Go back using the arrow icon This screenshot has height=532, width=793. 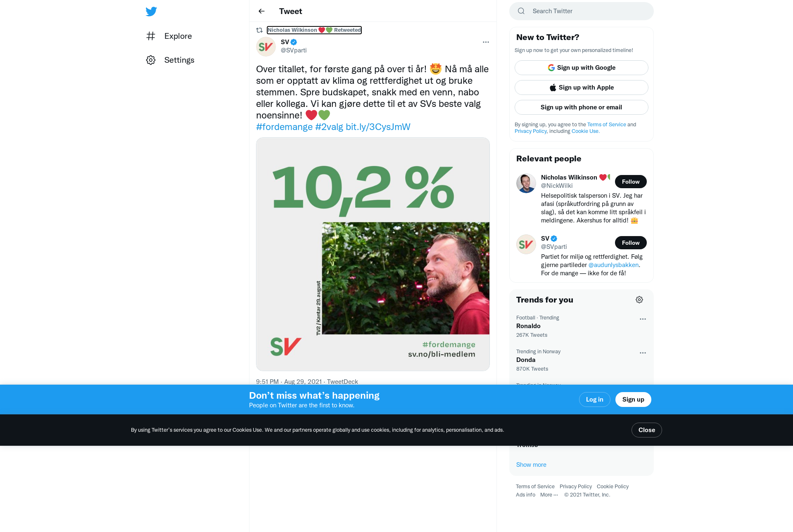click(261, 11)
